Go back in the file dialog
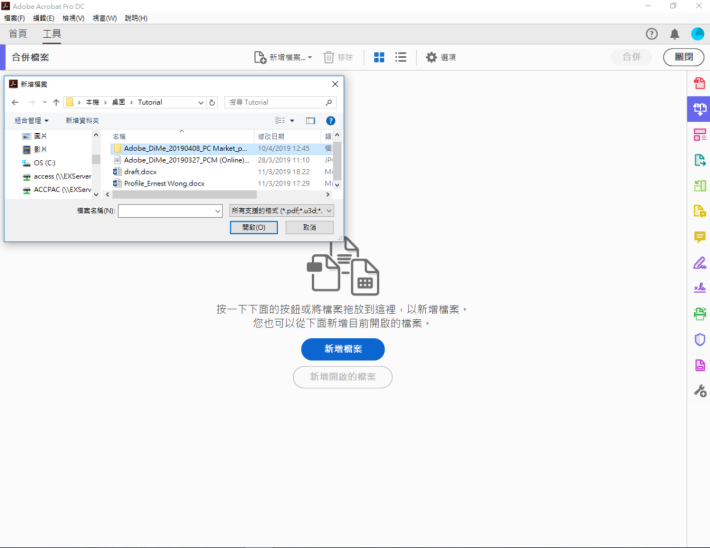 tap(15, 102)
